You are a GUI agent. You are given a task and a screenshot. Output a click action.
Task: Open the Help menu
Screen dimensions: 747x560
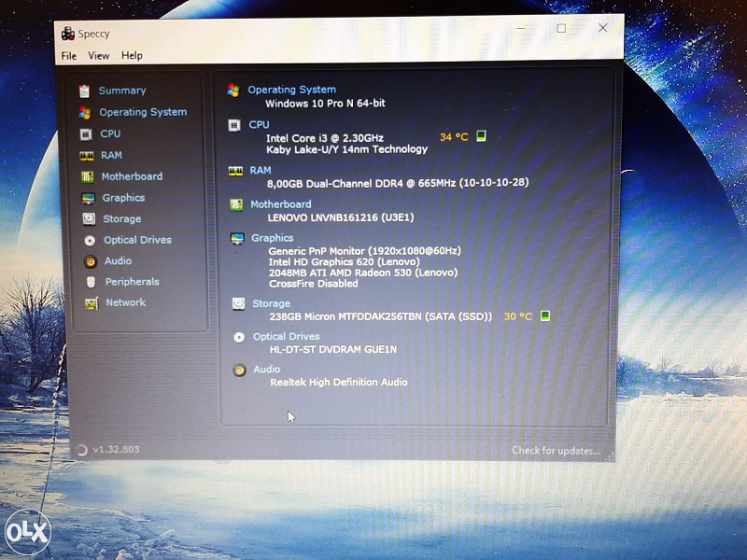click(x=132, y=56)
